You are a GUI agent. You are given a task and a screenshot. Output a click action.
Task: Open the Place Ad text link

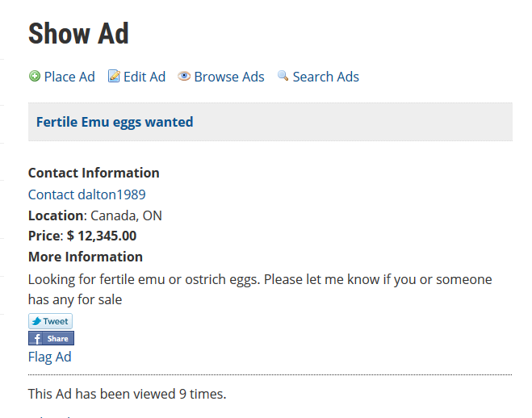point(69,77)
